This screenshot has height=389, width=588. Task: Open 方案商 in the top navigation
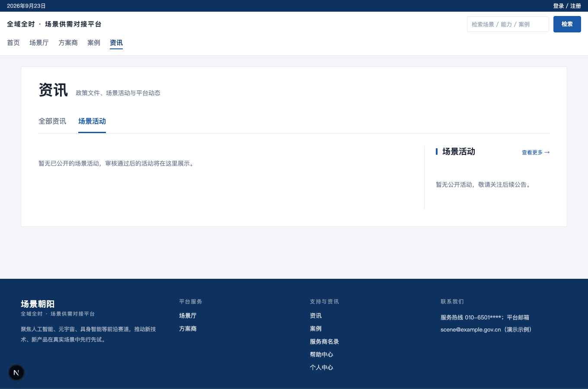coord(68,43)
